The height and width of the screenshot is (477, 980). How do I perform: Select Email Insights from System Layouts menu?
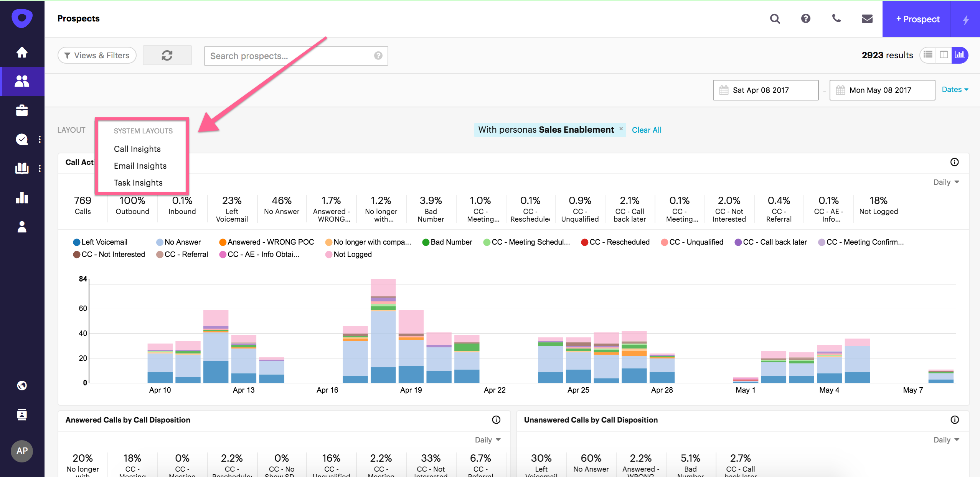140,166
